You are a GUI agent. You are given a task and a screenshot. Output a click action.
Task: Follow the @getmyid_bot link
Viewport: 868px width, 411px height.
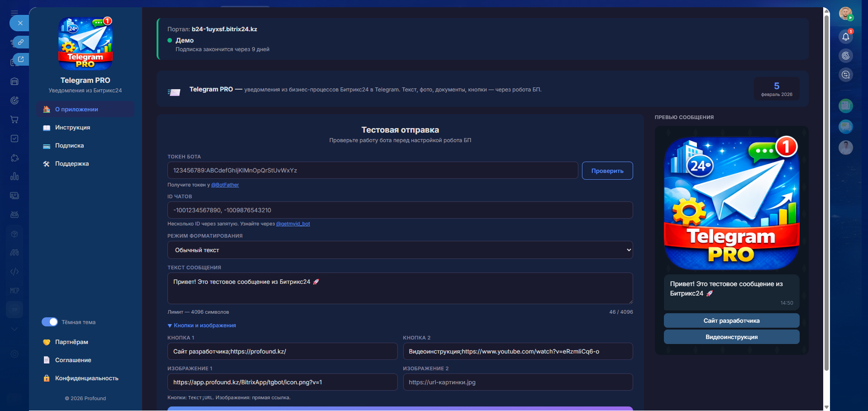coord(293,224)
